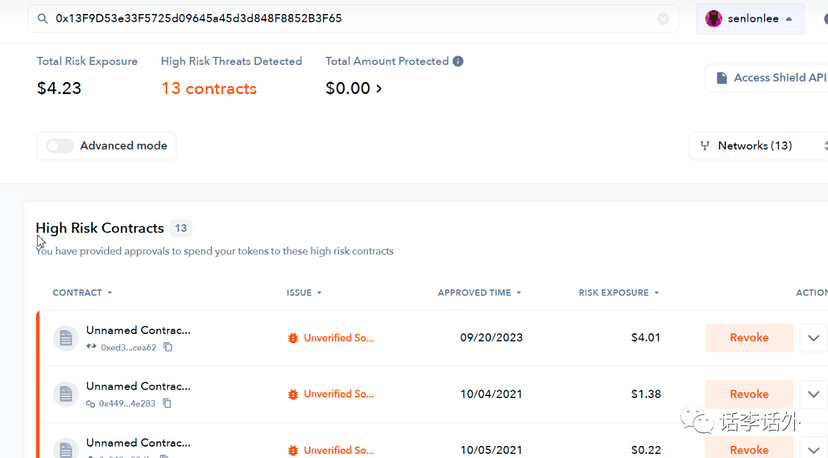Open the Access Shield API button
Screen dimensions: 828x458
768,78
